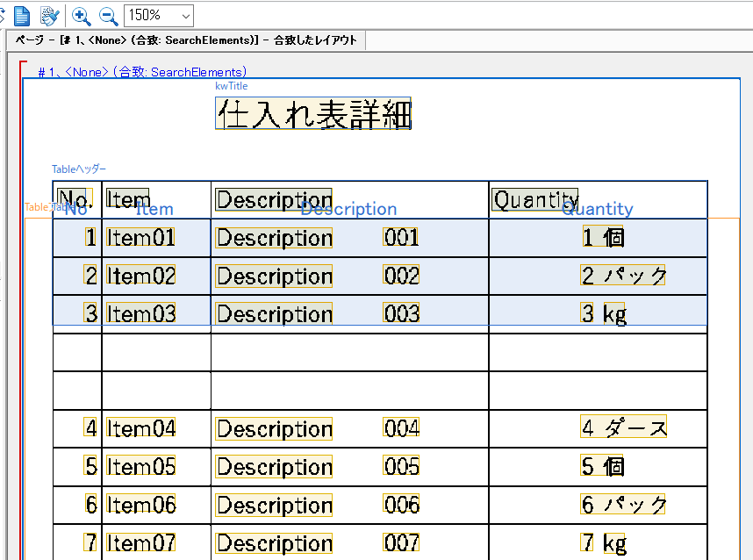Click the quantity '5 個'

[x=602, y=466]
